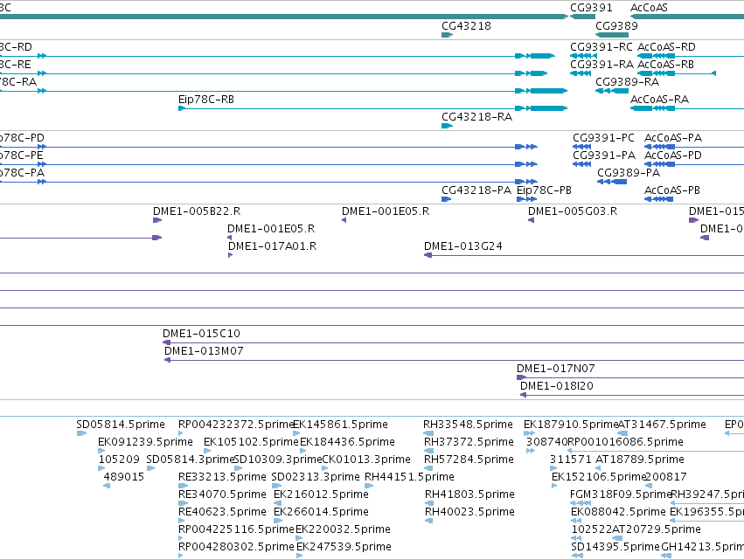Viewport: 744px width, 560px height.
Task: Select the CG9391-RA transcript label
Action: pos(601,65)
